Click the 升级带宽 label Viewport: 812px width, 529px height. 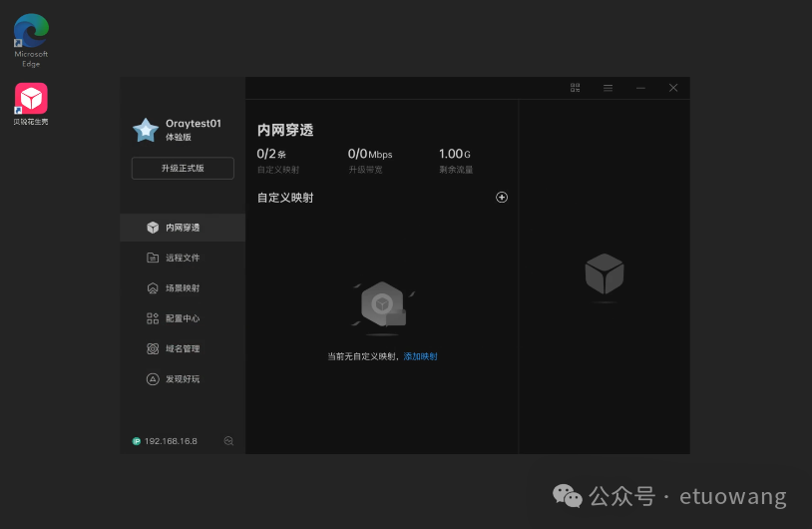coord(365,170)
